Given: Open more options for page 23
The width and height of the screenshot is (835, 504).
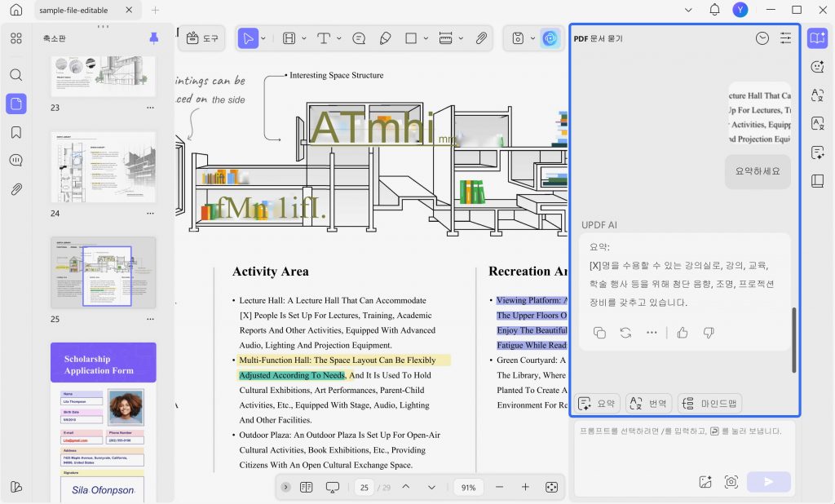Looking at the screenshot, I should (x=150, y=108).
